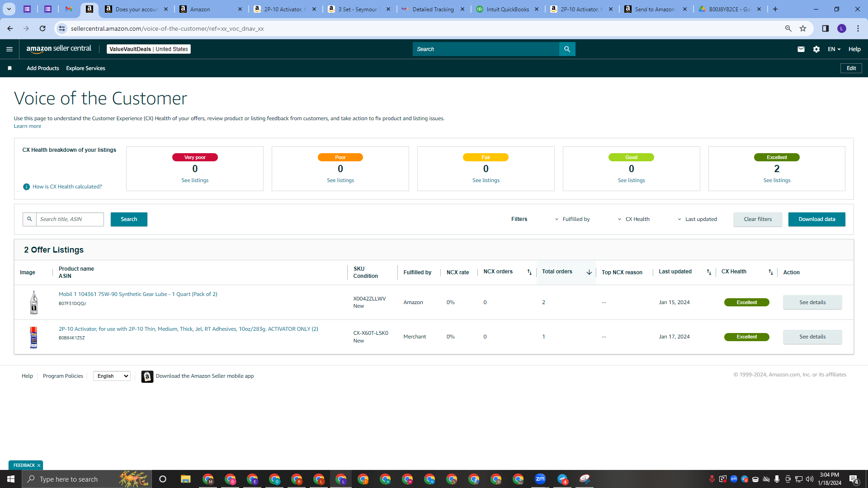Click the Edit button in navigation bar
This screenshot has height=488, width=868.
[851, 68]
